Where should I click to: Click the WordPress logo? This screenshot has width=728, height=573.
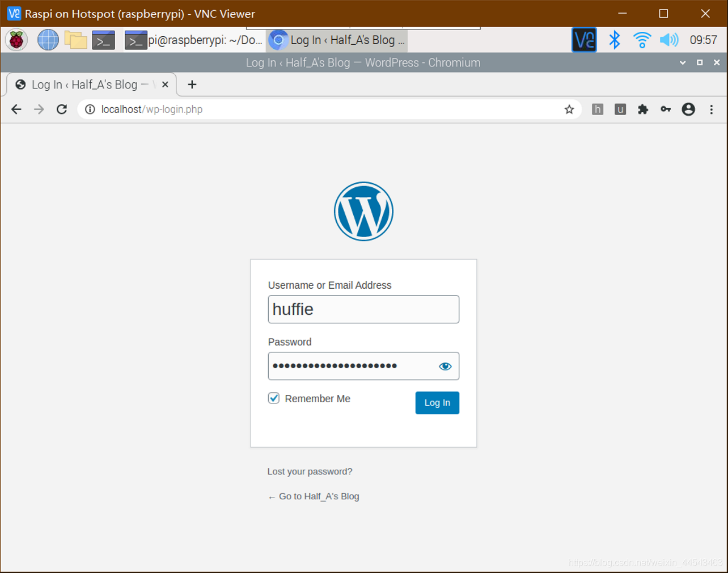(x=363, y=212)
